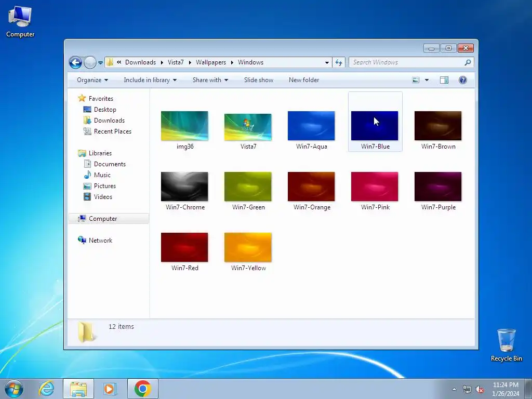Click the Win7-Pink file name label
The width and height of the screenshot is (532, 399).
pos(375,207)
